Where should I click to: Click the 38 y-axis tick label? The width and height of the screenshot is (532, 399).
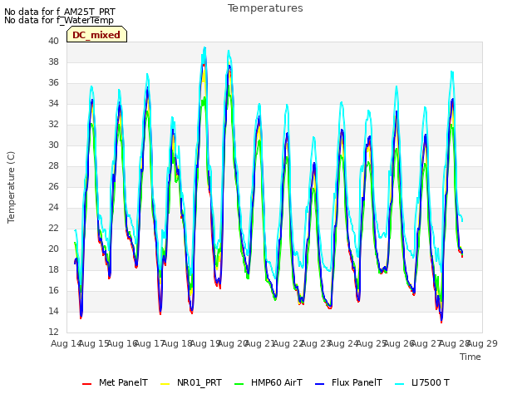click(53, 62)
